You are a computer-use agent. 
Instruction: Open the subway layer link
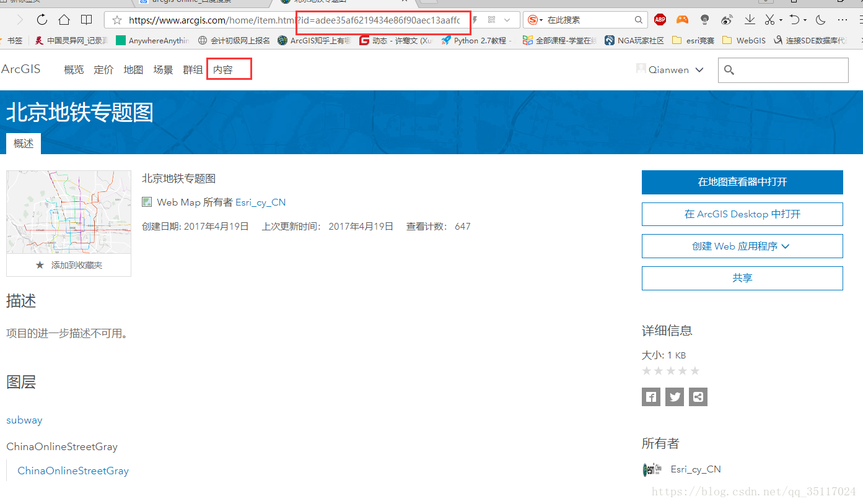click(x=24, y=420)
